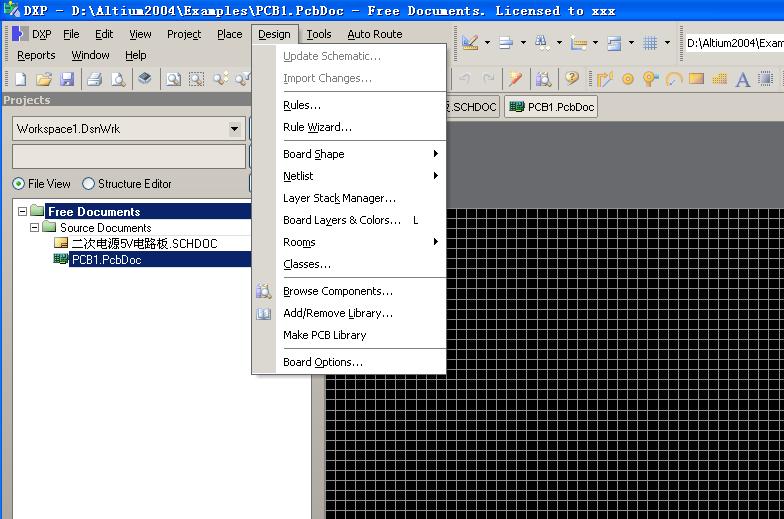Open the dimension tools dropdown arrow
The height and width of the screenshot is (519, 784).
point(596,42)
